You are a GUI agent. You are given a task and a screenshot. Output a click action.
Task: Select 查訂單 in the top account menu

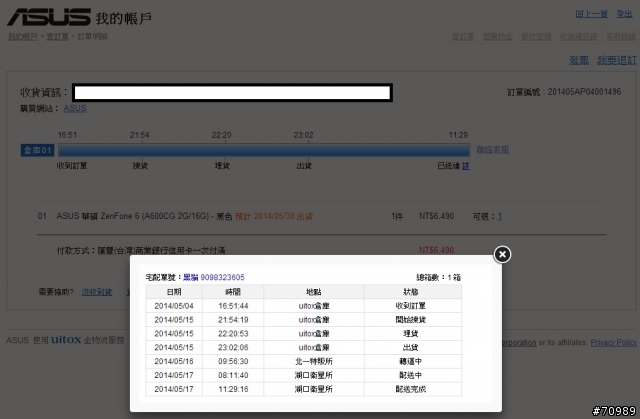[x=463, y=37]
